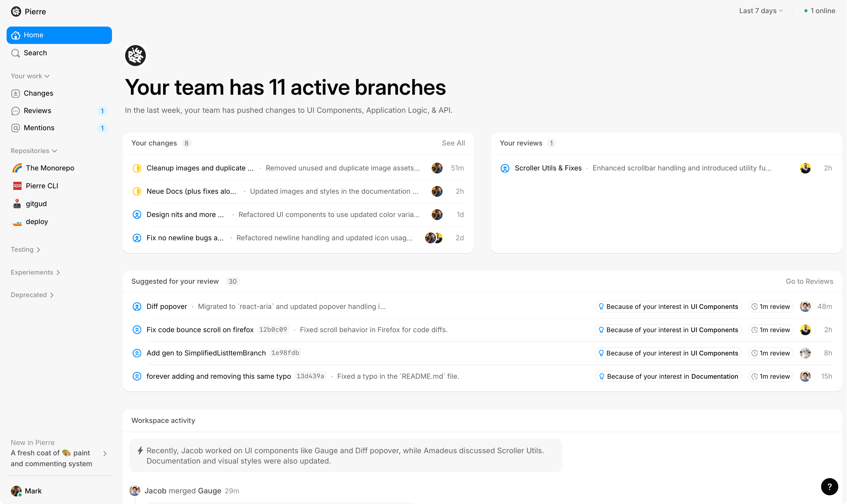Image resolution: width=847 pixels, height=504 pixels.
Task: Open Fix code bounce scroll on firefox
Action: [x=200, y=330]
